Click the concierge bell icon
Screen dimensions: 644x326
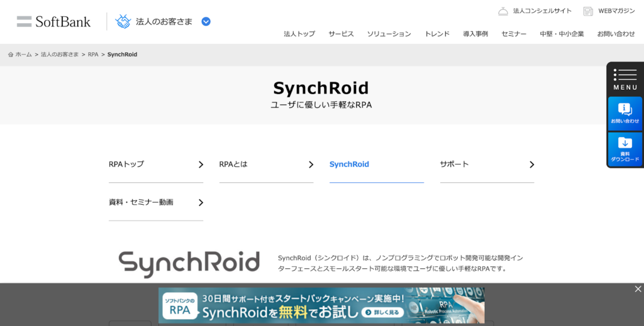[502, 11]
